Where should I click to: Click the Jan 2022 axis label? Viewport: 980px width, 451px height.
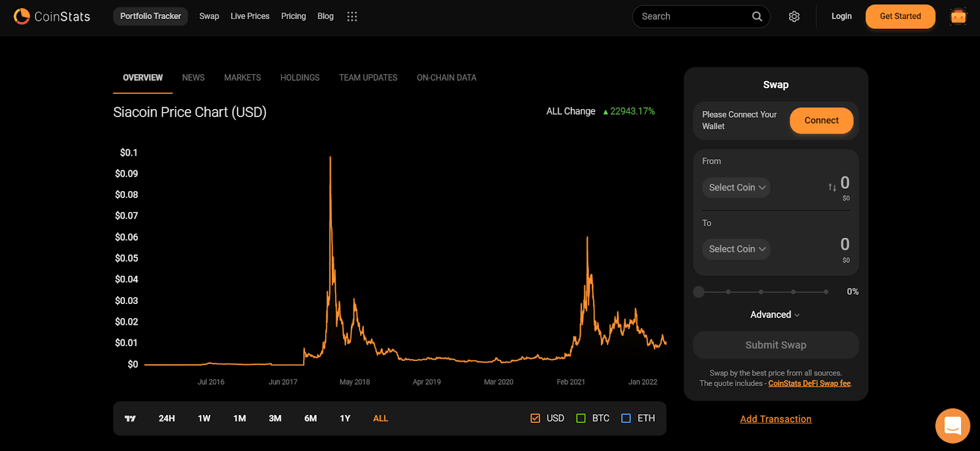[x=643, y=382]
